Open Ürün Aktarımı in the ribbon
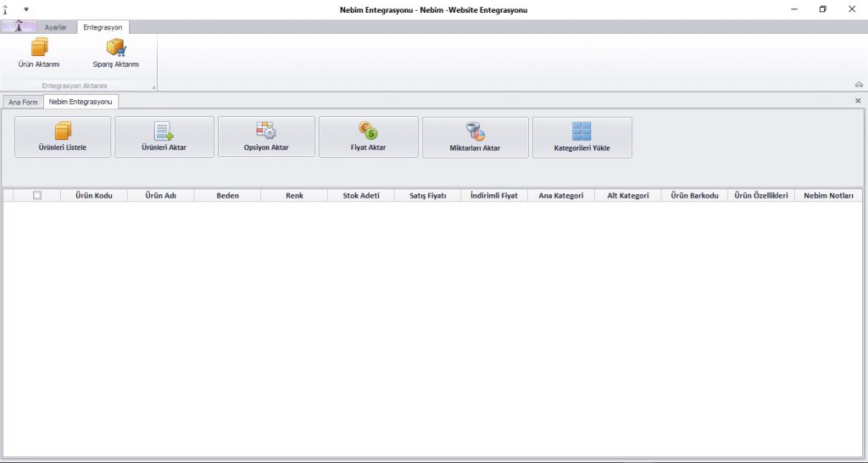Image resolution: width=868 pixels, height=463 pixels. 39,53
